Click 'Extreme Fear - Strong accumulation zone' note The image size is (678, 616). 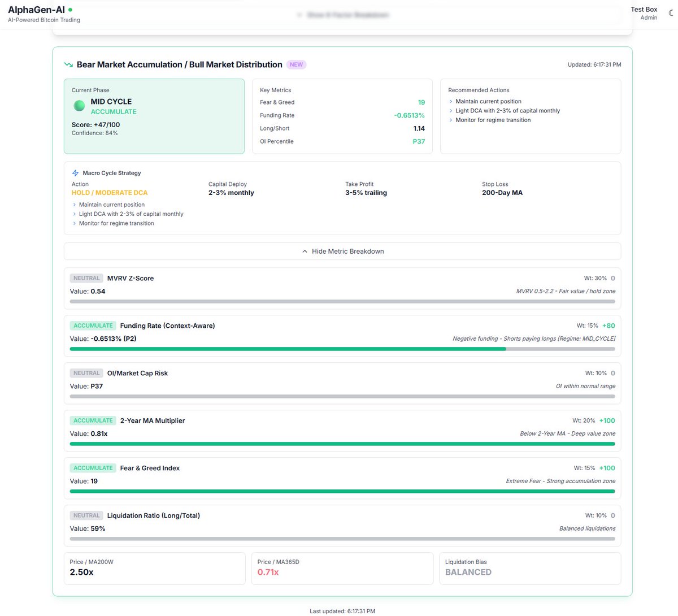[560, 481]
